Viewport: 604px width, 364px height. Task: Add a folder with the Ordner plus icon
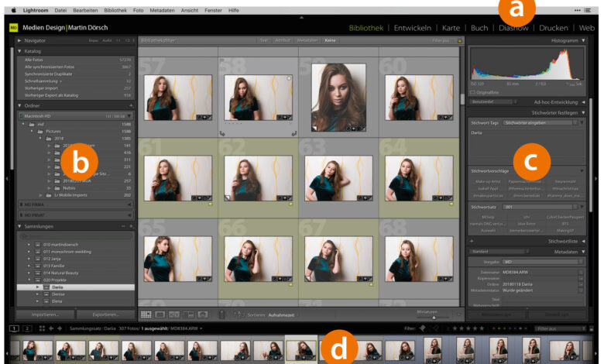click(x=131, y=105)
